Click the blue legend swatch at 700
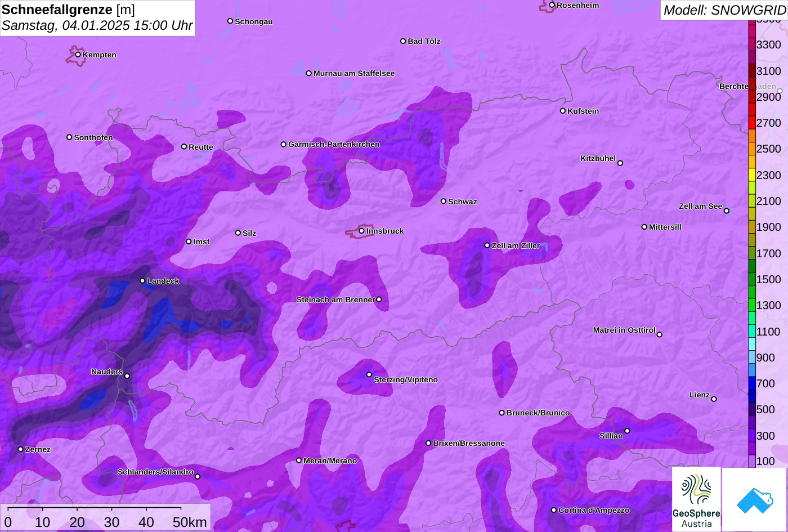 [752, 383]
